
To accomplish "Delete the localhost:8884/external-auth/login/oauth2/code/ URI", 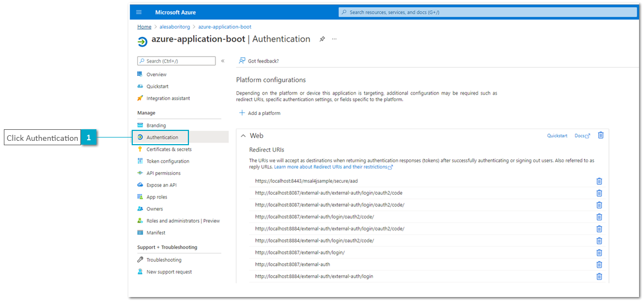I will pos(599,240).
